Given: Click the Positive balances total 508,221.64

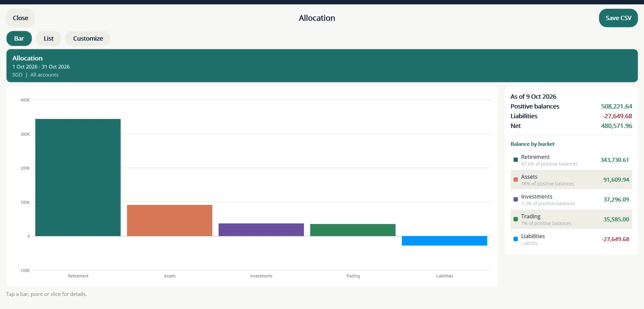Looking at the screenshot, I should click(x=616, y=106).
